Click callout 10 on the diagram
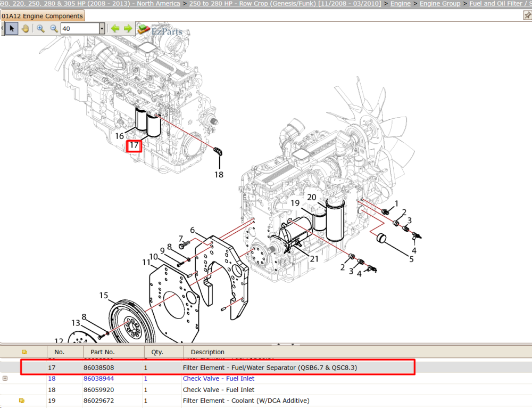The image size is (532, 408). coord(154,257)
